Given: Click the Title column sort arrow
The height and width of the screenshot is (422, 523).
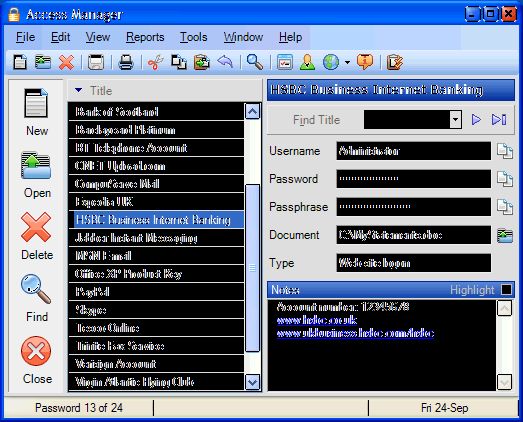Looking at the screenshot, I should [x=78, y=90].
